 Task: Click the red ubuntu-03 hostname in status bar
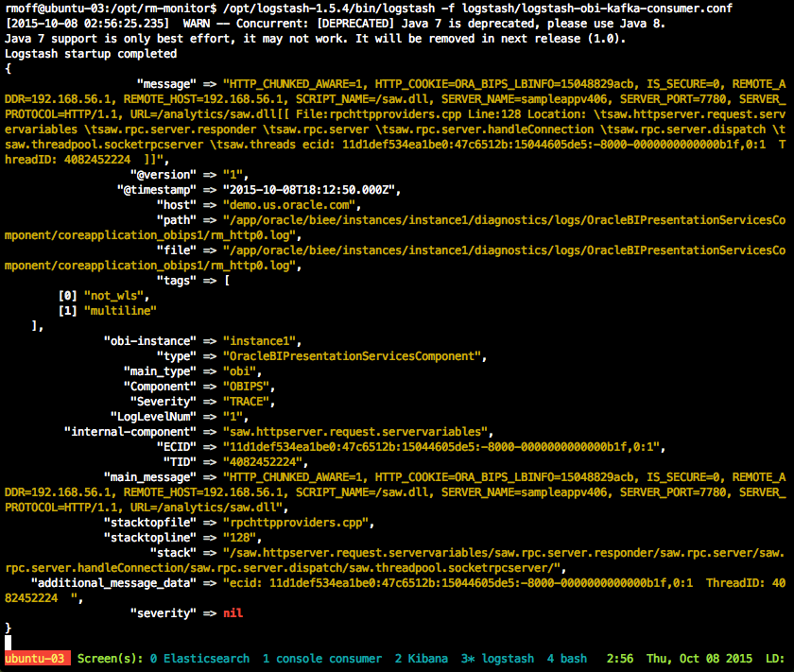click(x=37, y=659)
